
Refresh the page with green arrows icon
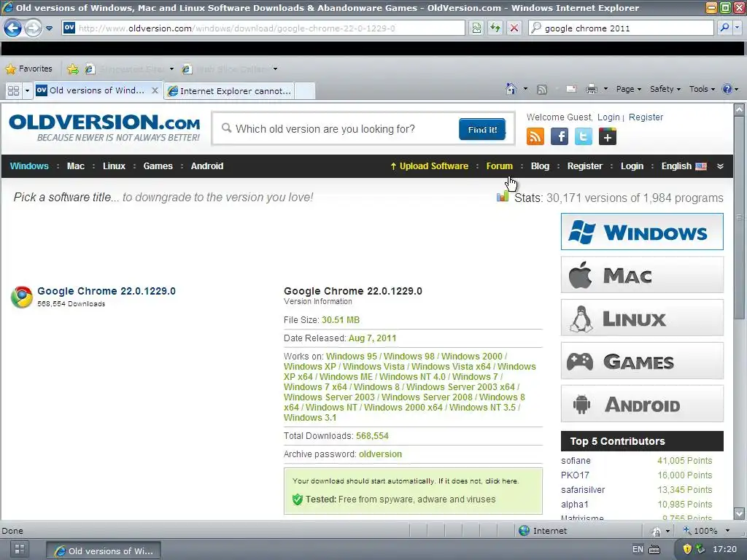tap(495, 28)
